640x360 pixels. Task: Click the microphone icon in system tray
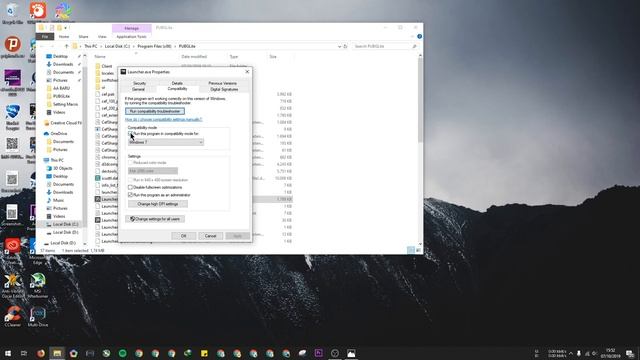pyautogui.click(x=579, y=353)
